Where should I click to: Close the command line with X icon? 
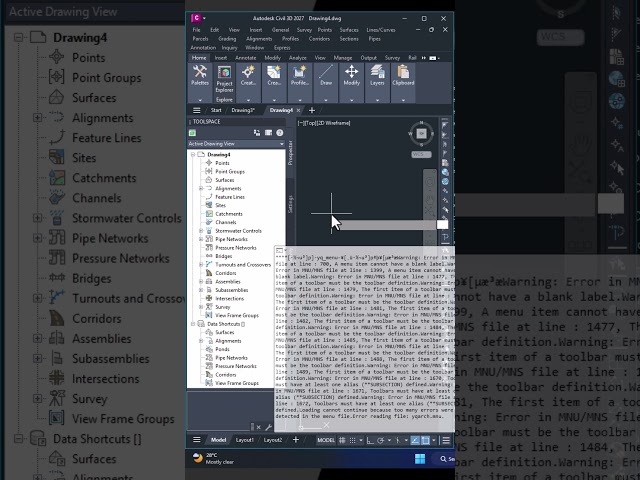[x=258, y=427]
